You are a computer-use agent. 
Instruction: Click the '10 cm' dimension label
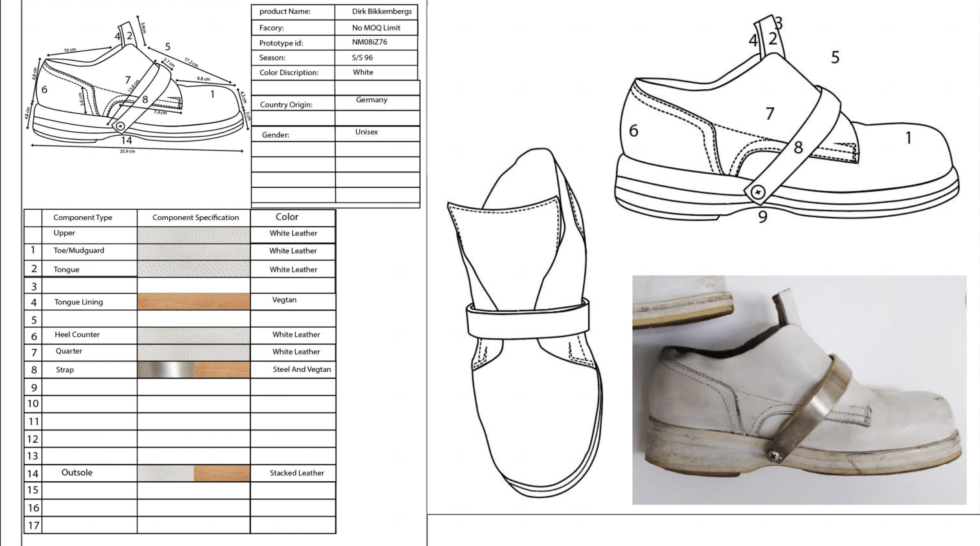point(70,50)
